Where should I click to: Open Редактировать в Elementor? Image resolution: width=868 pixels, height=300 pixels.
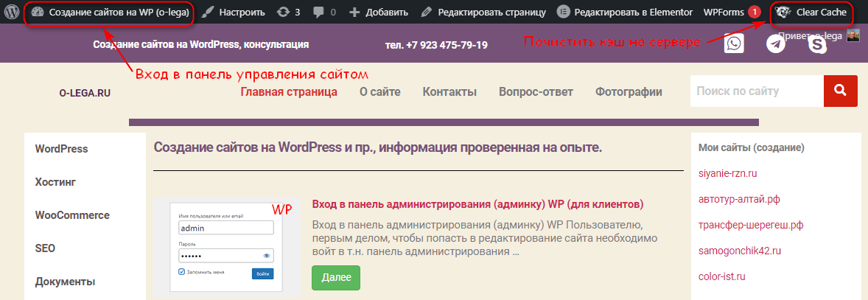click(625, 12)
